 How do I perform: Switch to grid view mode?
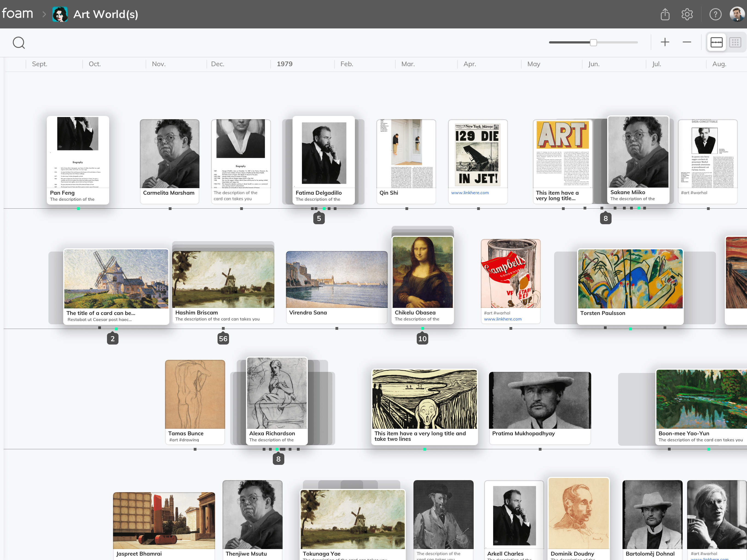(x=735, y=42)
